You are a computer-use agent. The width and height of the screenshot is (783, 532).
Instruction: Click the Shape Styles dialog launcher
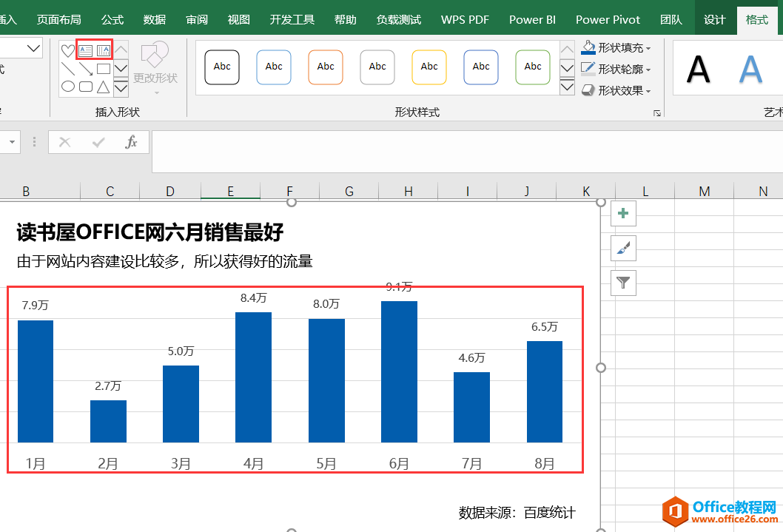[657, 112]
